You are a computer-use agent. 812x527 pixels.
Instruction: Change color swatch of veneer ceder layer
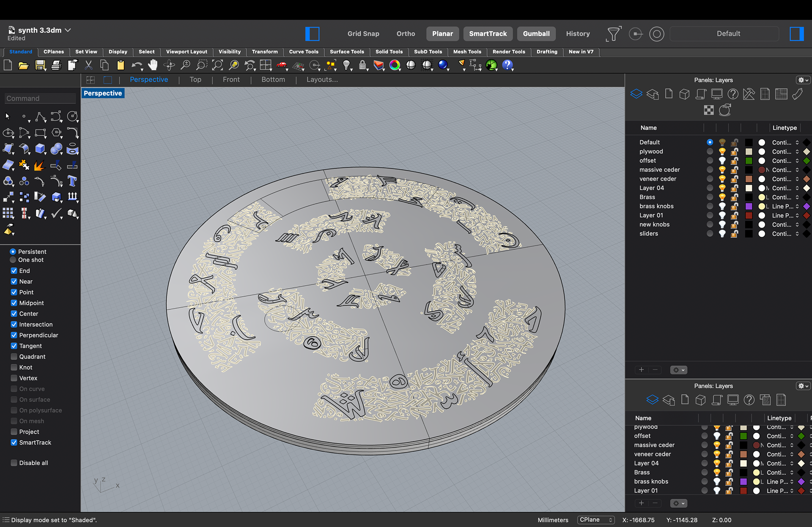tap(749, 179)
